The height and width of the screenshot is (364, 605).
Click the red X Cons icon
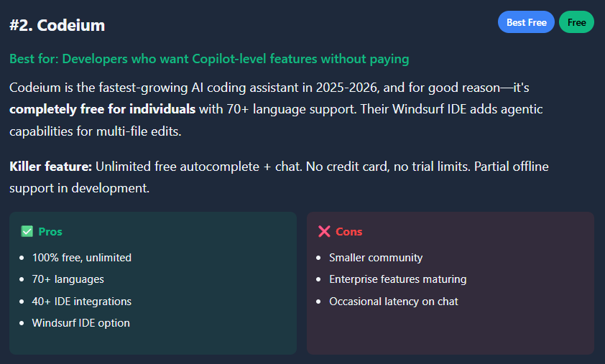[324, 231]
